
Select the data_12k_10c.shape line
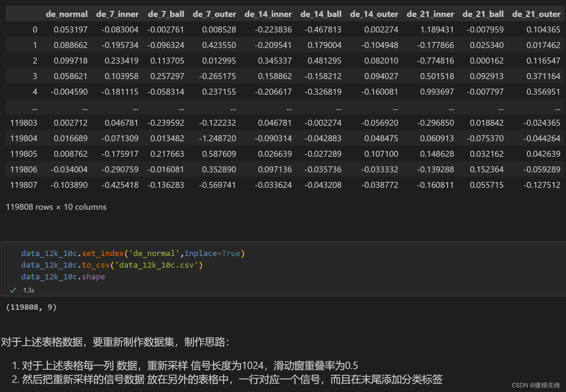coord(63,277)
